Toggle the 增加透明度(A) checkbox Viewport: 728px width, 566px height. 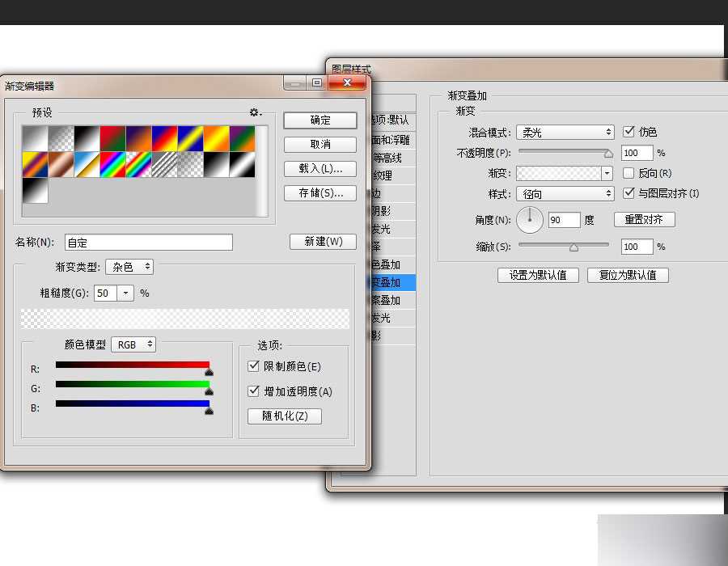(x=253, y=391)
